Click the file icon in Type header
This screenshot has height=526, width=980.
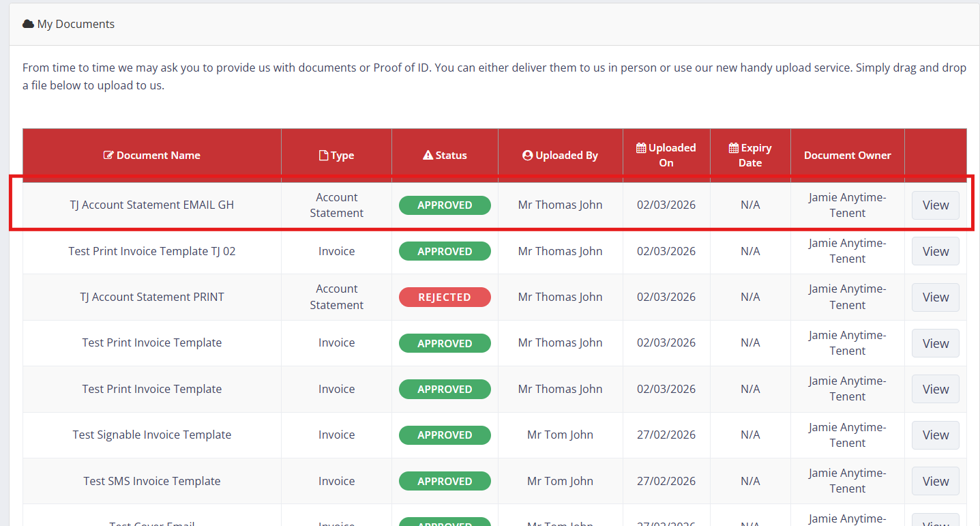point(324,156)
